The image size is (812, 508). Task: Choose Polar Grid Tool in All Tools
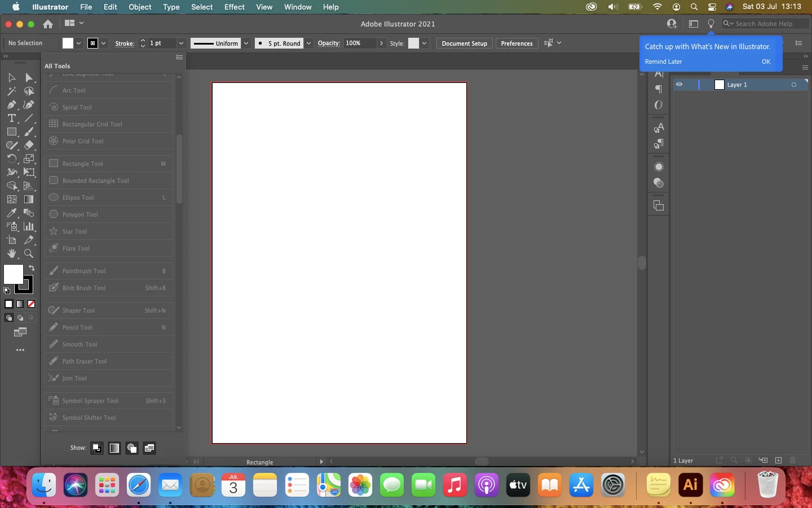click(109, 141)
